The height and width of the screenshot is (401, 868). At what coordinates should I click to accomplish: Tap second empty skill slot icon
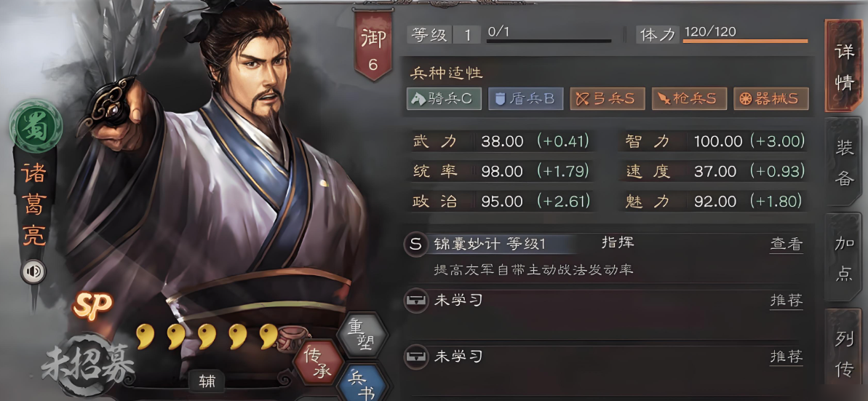click(x=415, y=357)
